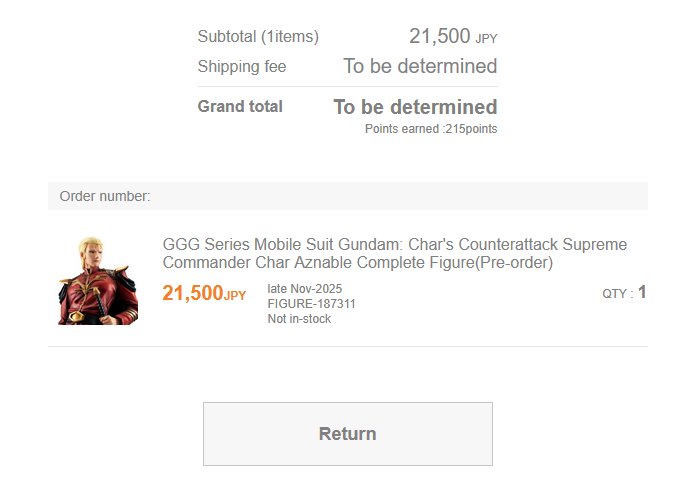Click the JPY suffix beside the orange price

click(235, 296)
